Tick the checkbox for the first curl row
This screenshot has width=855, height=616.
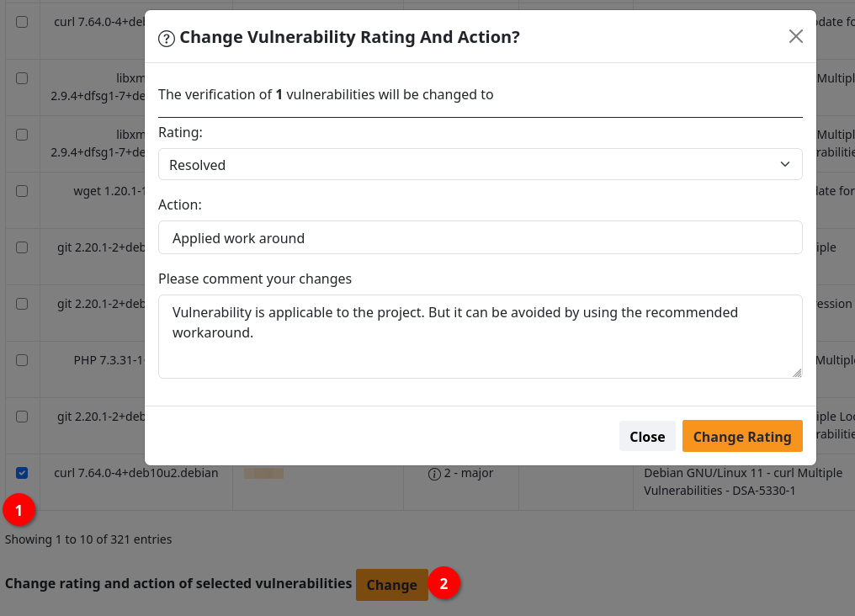[22, 22]
